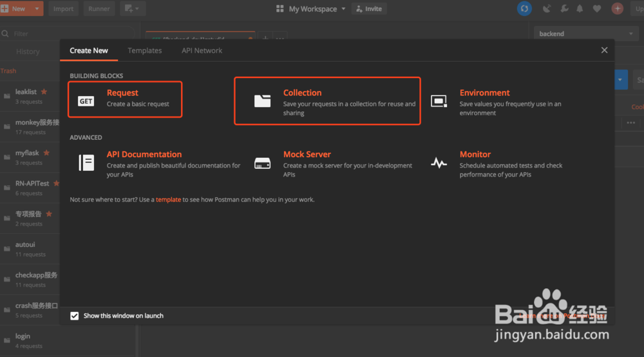Click the Invite button
This screenshot has height=357, width=644.
click(x=369, y=8)
